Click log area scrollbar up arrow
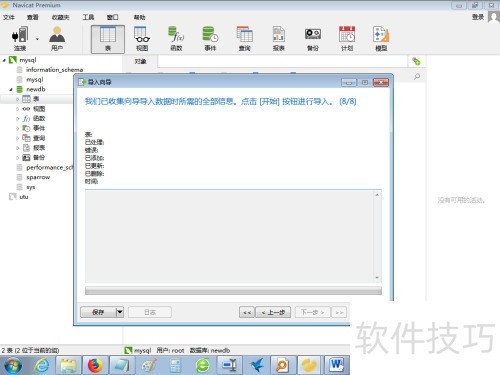500x375 pixels. (x=377, y=195)
